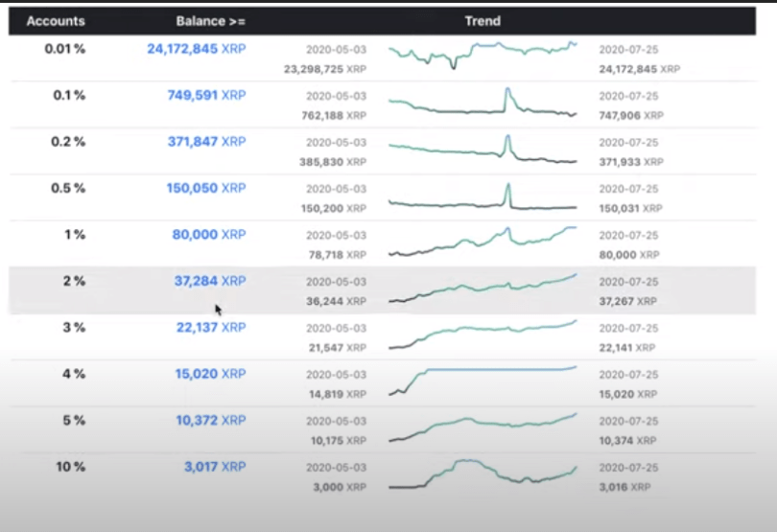Open the 15,020 XRP balance in the Balance column
The height and width of the screenshot is (532, 777).
pyautogui.click(x=209, y=374)
